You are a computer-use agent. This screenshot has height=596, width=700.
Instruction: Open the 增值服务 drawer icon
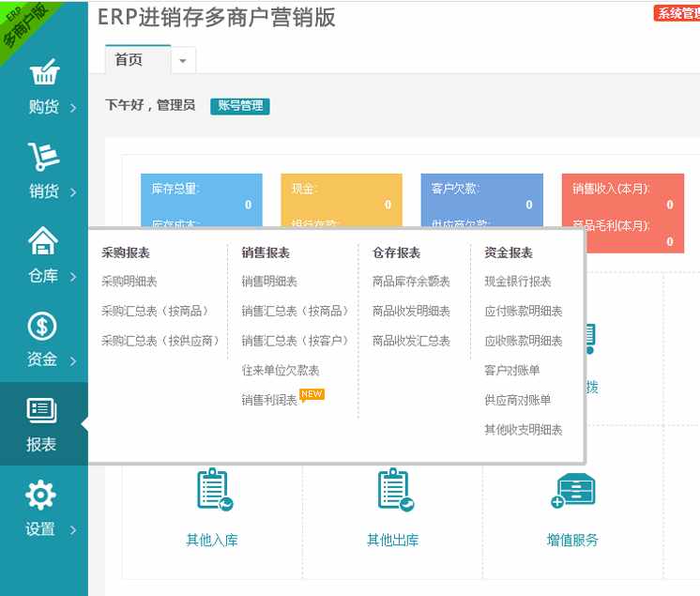click(x=572, y=491)
